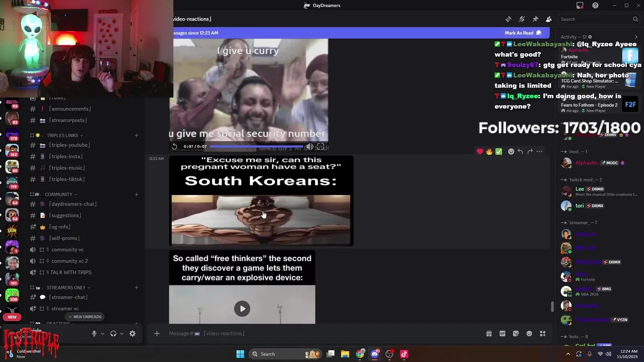Toggle headphone deafen in user panel
The height and width of the screenshot is (362, 644).
(x=113, y=333)
